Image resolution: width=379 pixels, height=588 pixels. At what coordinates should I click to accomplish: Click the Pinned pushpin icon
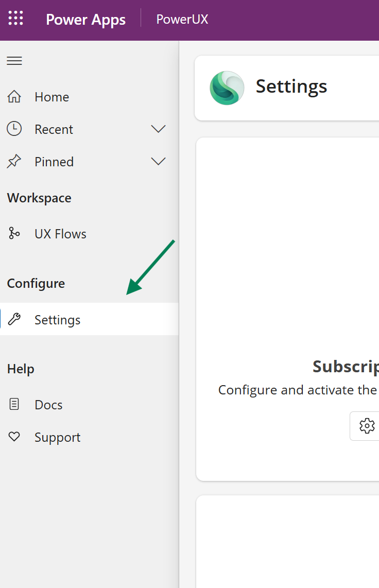(x=14, y=161)
